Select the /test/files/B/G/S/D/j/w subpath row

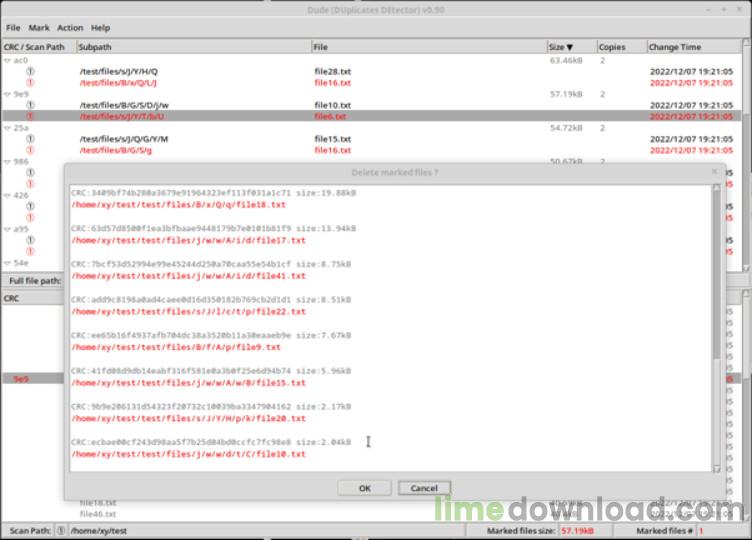(124, 105)
